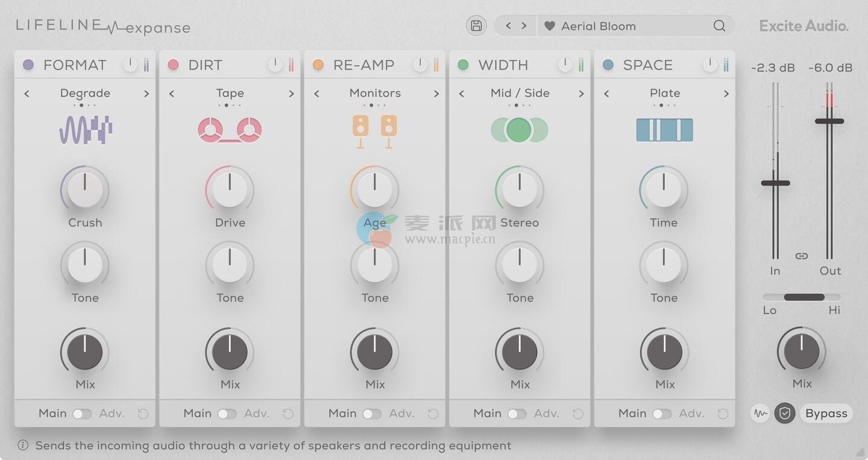868x460 pixels.
Task: Select the next SPACE mode after Plate
Action: click(x=726, y=93)
